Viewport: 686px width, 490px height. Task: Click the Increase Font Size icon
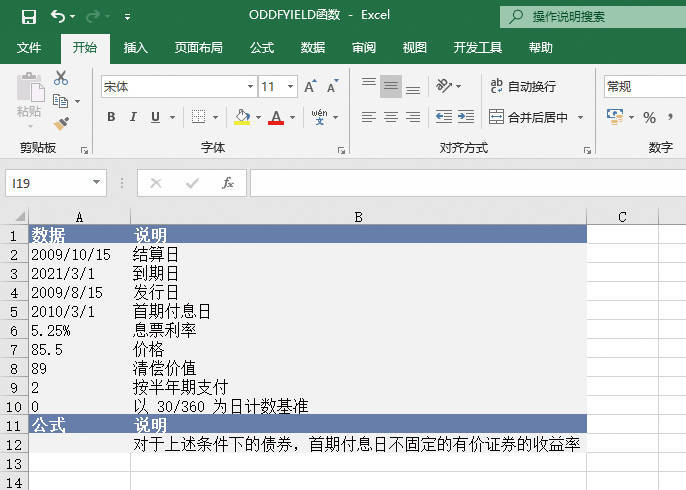click(x=310, y=87)
